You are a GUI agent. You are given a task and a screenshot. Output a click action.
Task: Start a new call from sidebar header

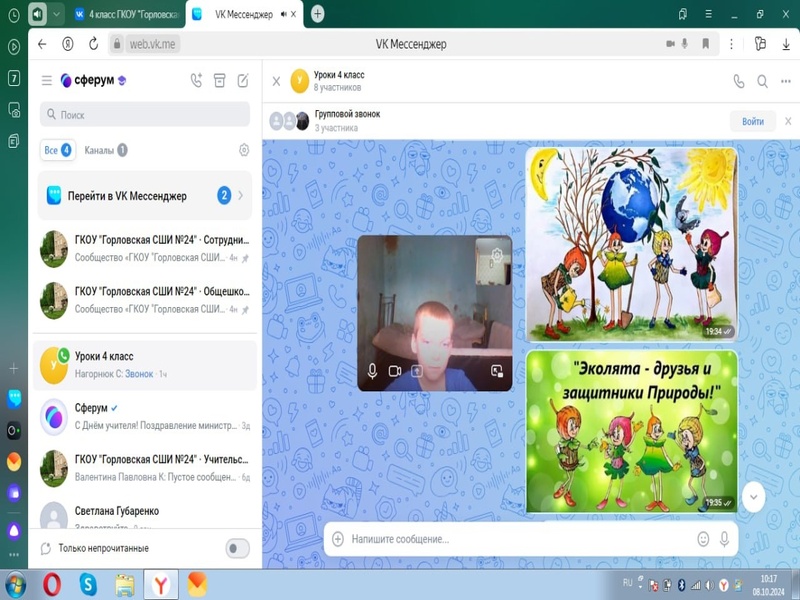click(196, 80)
